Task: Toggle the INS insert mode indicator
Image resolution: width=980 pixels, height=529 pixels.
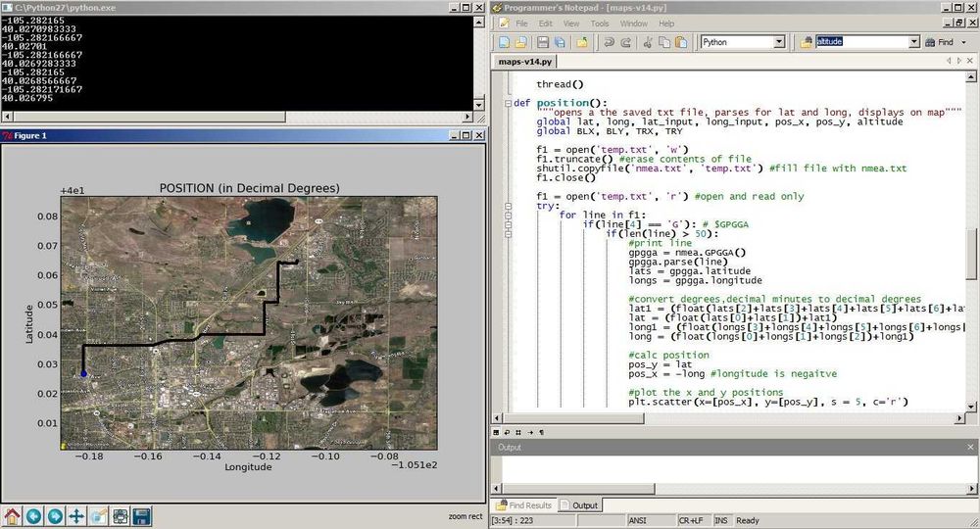Action: click(722, 521)
